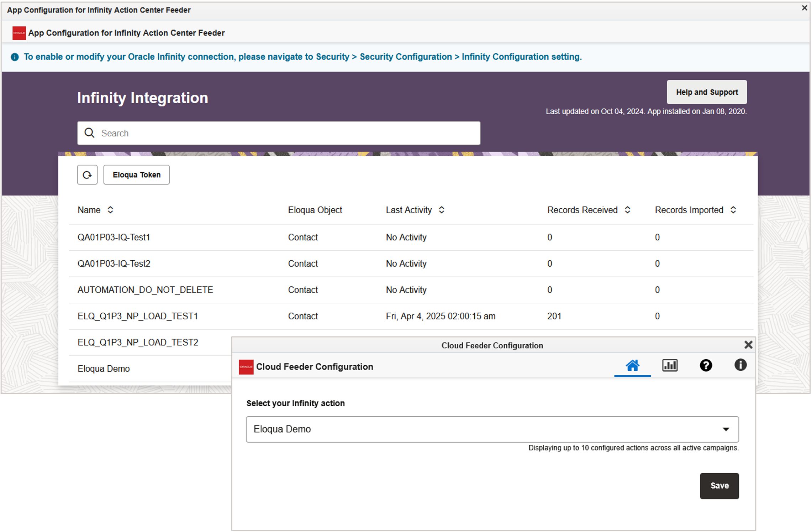812x532 pixels.
Task: Select the QA01P03-IQ-Test1 row name
Action: tap(114, 237)
